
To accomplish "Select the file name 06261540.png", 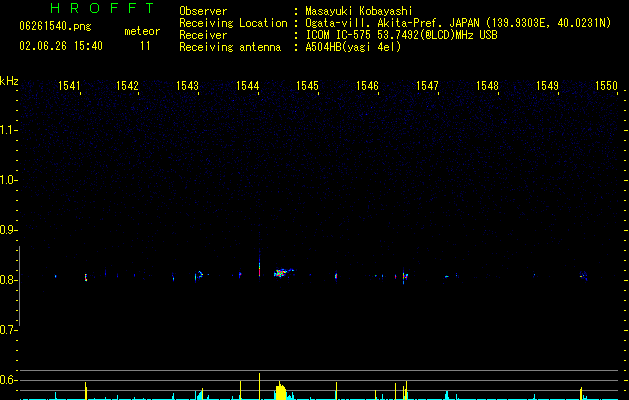I will (55, 26).
